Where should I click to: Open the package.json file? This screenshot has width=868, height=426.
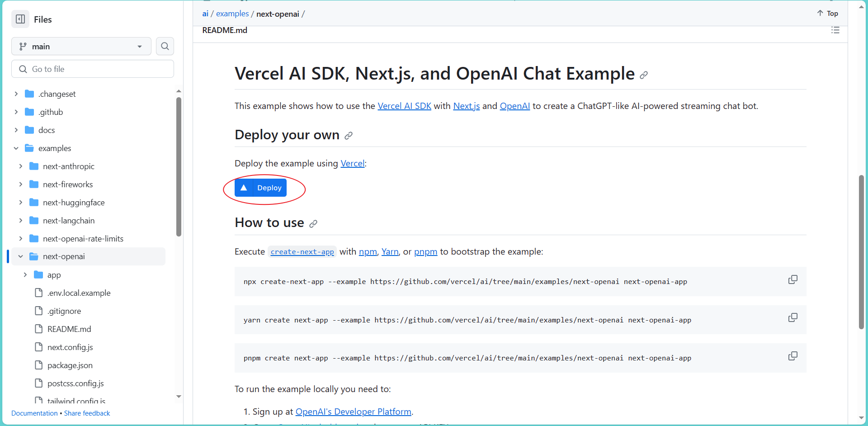coord(70,365)
